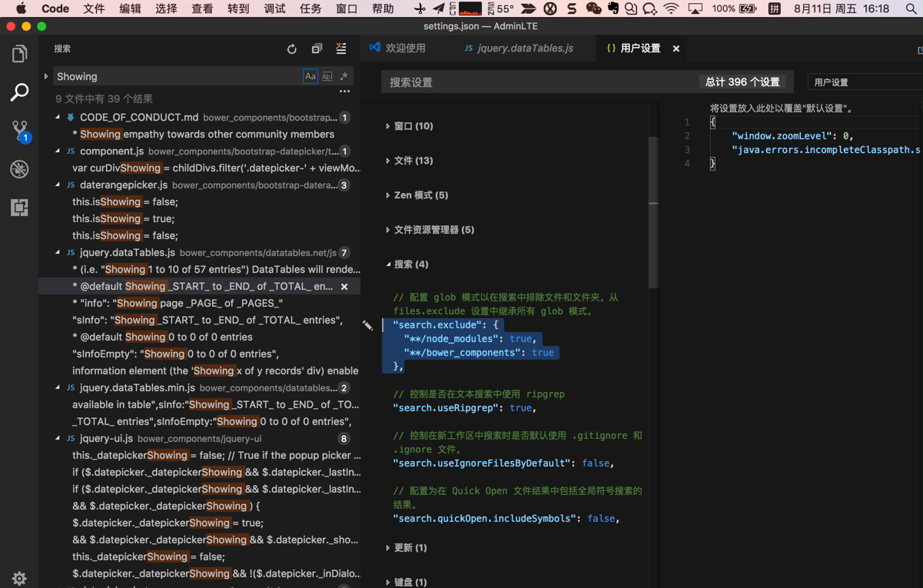Open the Source Control view
The height and width of the screenshot is (588, 923).
(x=19, y=130)
